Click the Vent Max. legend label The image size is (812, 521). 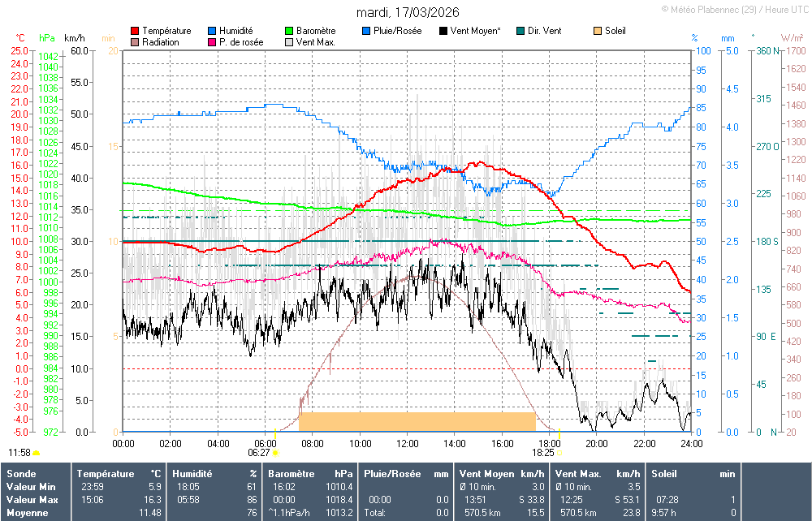point(317,41)
